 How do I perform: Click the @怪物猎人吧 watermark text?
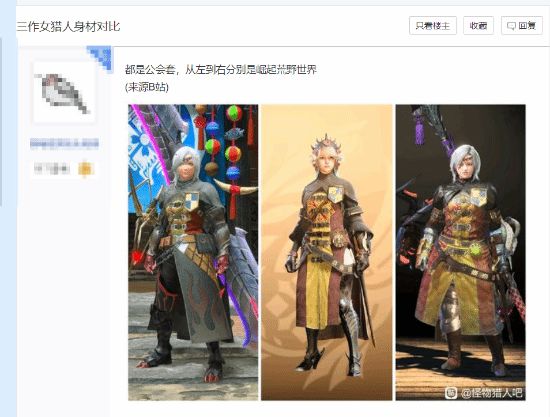[x=492, y=393]
